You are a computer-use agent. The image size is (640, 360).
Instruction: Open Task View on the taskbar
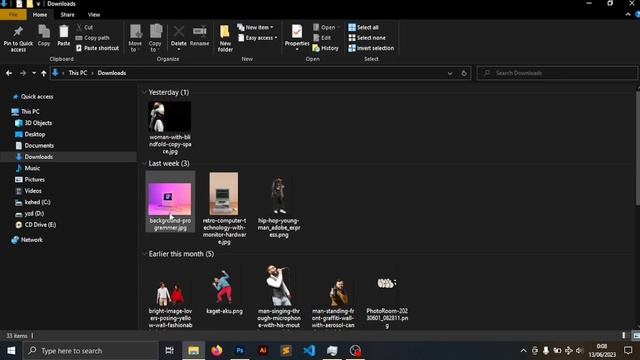pyautogui.click(x=169, y=351)
